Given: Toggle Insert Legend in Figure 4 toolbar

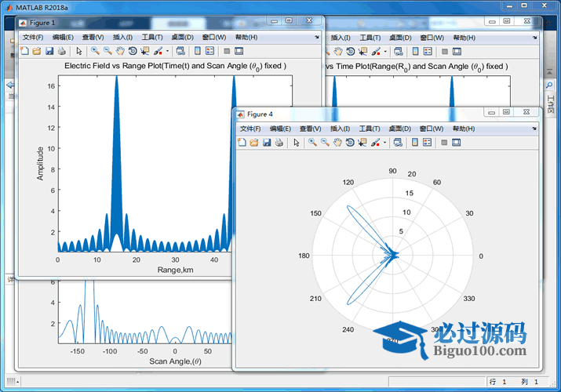Looking at the screenshot, I should tap(428, 143).
